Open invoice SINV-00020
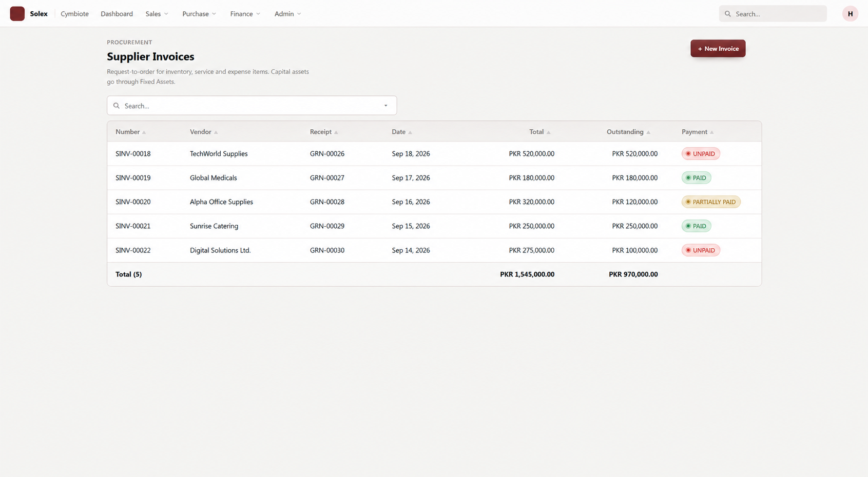Viewport: 868px width, 477px height. [133, 202]
